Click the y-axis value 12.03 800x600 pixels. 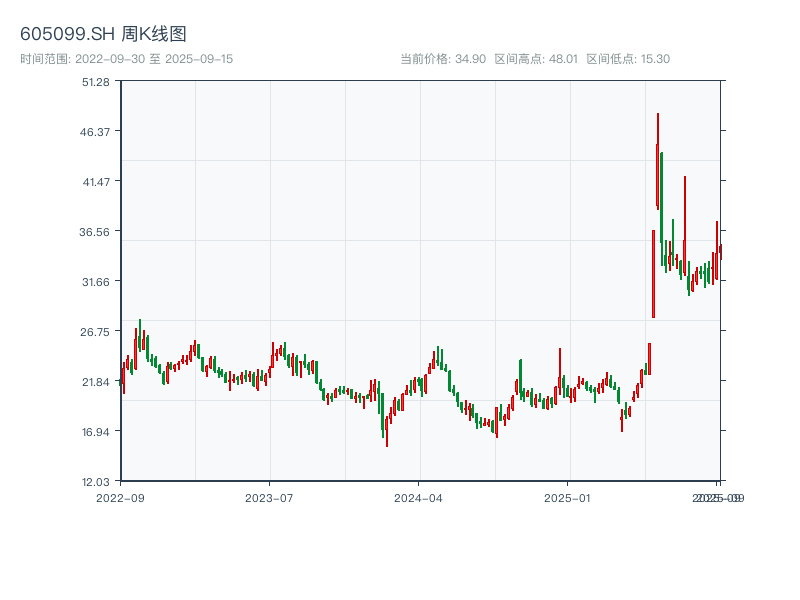coord(96,482)
